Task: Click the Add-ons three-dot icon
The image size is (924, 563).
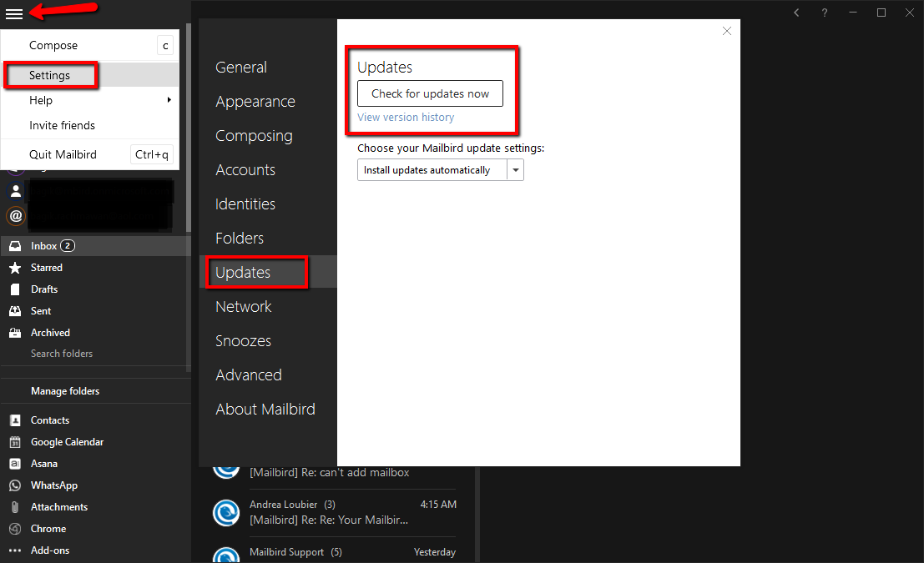Action: [x=15, y=550]
